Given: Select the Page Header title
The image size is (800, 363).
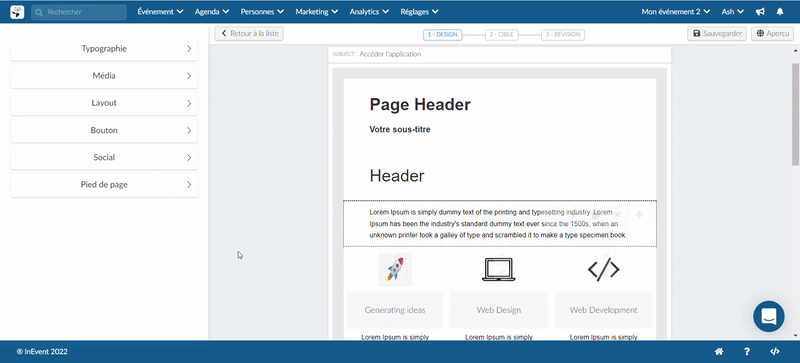Looking at the screenshot, I should tap(420, 105).
